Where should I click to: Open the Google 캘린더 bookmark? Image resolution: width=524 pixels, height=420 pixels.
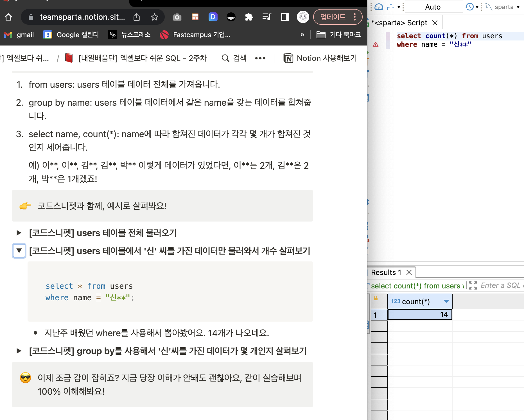click(x=71, y=35)
